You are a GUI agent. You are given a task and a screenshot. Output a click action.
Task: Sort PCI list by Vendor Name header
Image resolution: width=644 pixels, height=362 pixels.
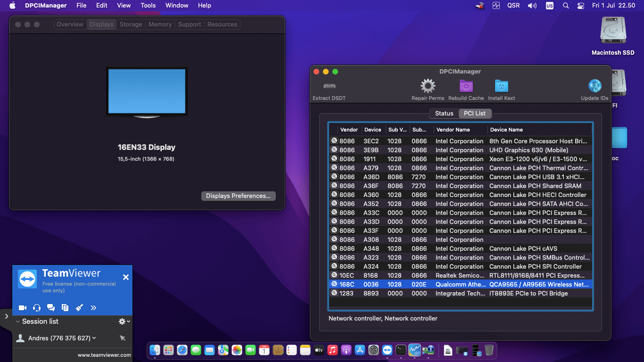(460, 130)
